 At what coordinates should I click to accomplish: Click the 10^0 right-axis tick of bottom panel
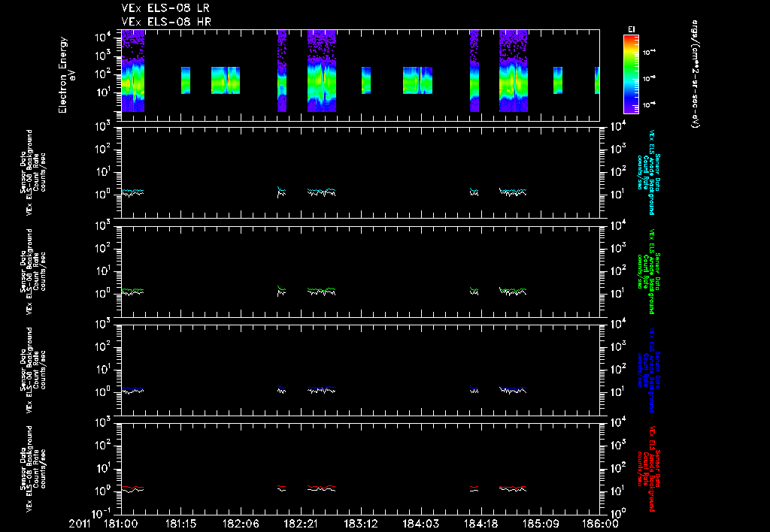click(618, 513)
